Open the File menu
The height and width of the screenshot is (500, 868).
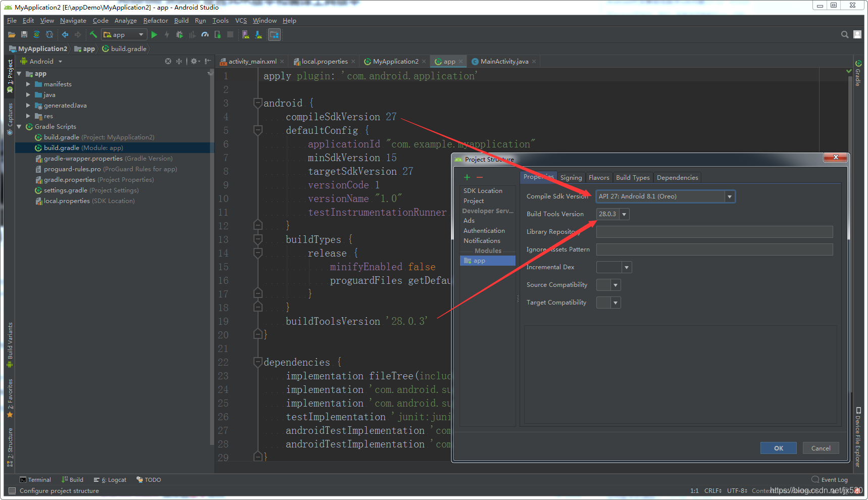click(12, 21)
